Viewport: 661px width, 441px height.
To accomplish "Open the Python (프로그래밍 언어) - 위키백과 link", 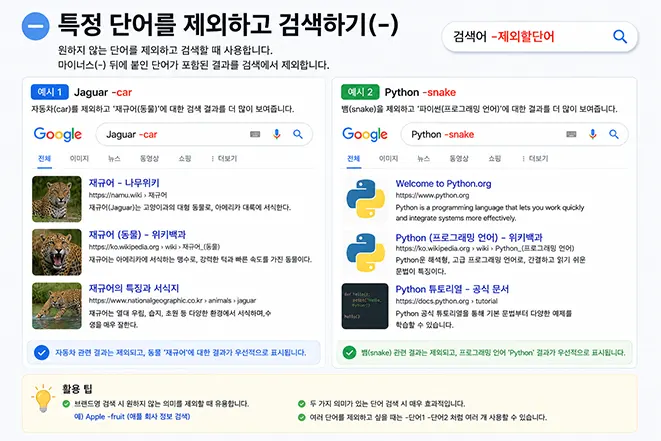I will [x=469, y=238].
